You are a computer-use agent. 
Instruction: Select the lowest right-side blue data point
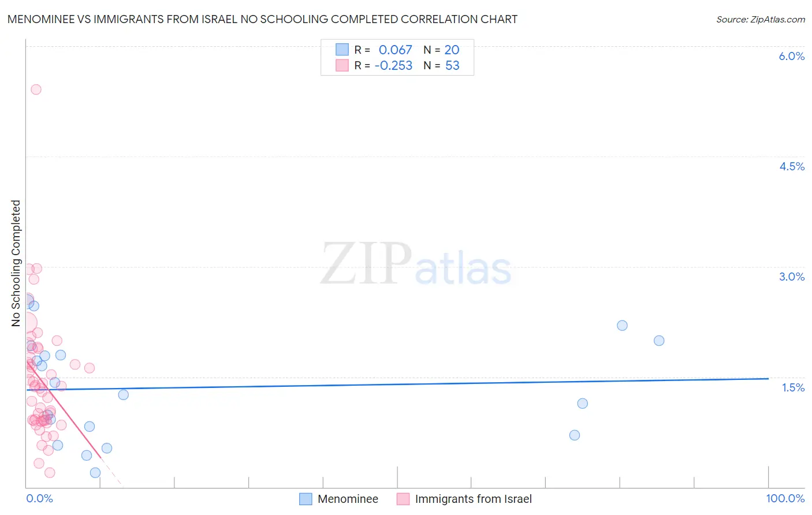(x=575, y=435)
